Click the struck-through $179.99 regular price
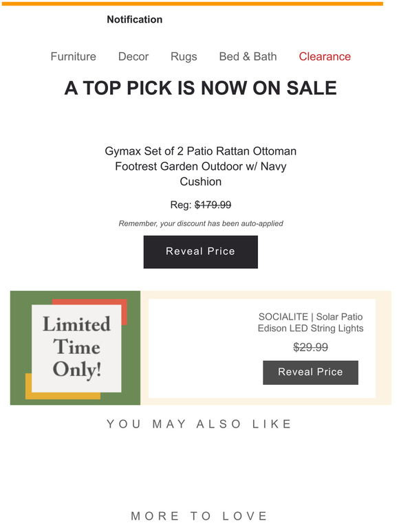This screenshot has height=532, width=399. click(213, 205)
